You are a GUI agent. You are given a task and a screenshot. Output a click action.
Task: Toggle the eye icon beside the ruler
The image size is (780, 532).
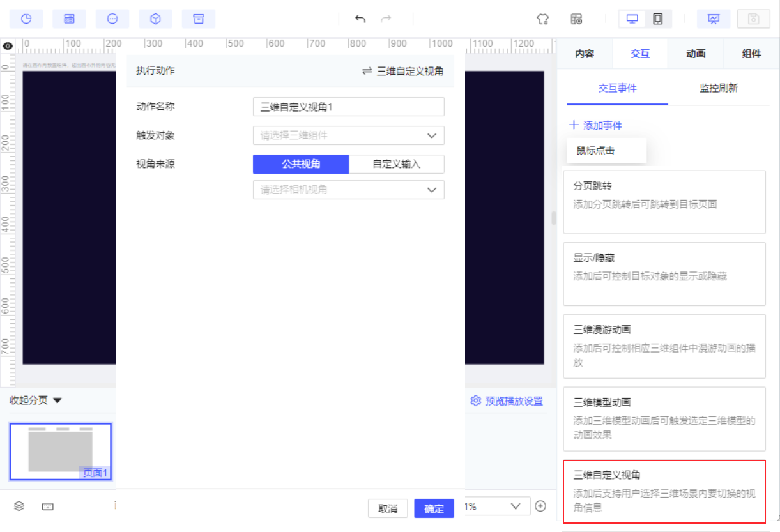click(x=8, y=46)
